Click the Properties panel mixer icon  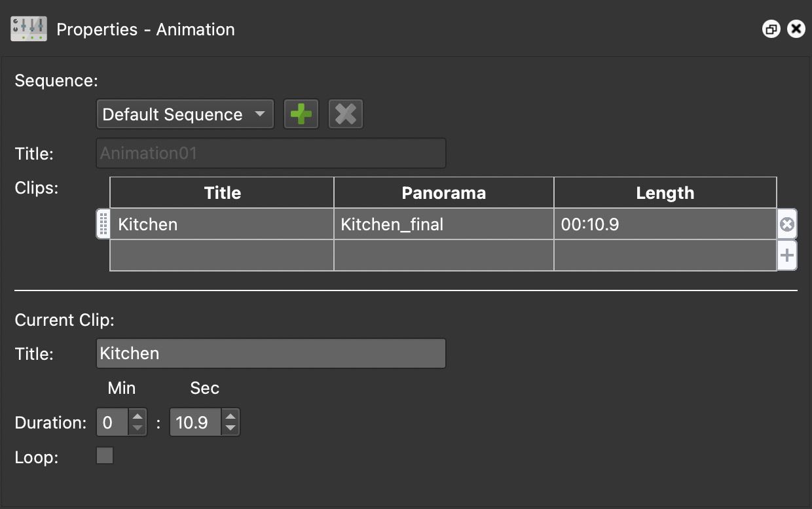28,28
